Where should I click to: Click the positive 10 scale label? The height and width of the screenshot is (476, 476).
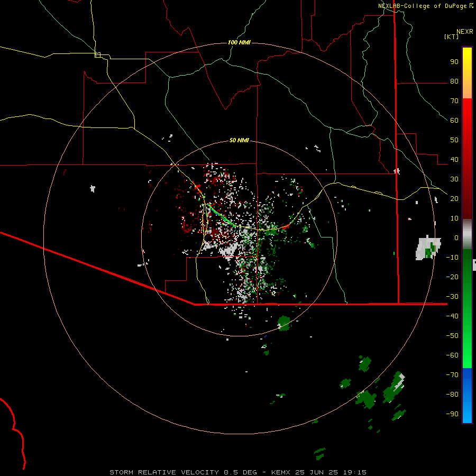click(454, 218)
